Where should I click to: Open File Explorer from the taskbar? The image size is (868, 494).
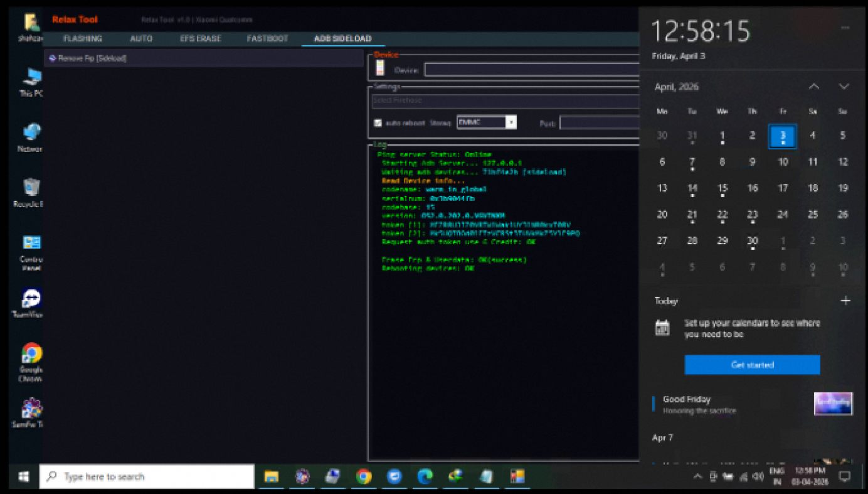coord(271,476)
